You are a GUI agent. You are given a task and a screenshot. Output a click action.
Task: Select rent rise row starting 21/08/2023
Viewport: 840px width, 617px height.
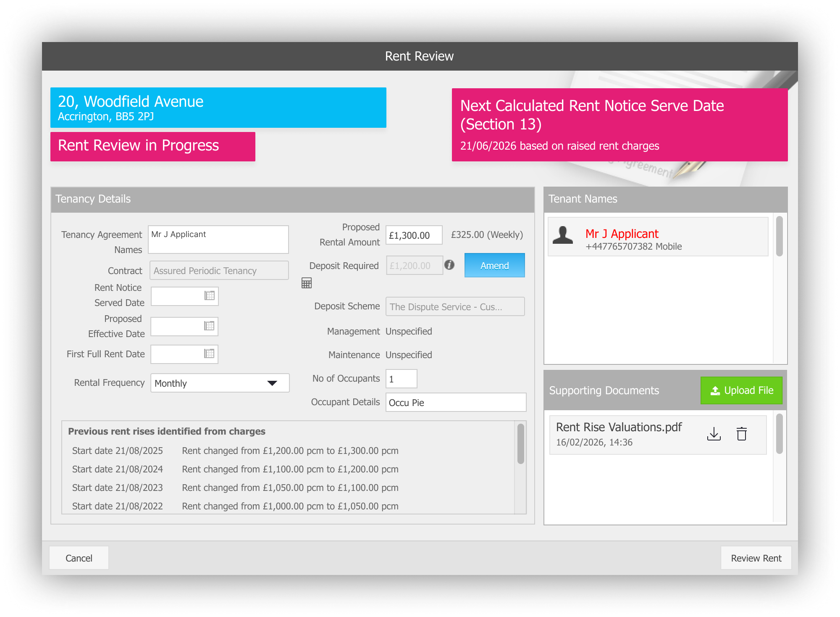point(235,488)
